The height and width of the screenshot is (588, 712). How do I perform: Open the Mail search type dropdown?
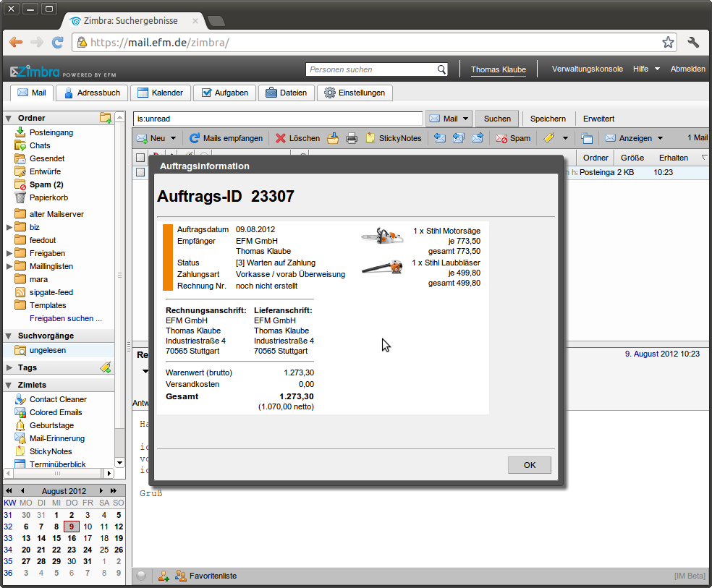[465, 119]
